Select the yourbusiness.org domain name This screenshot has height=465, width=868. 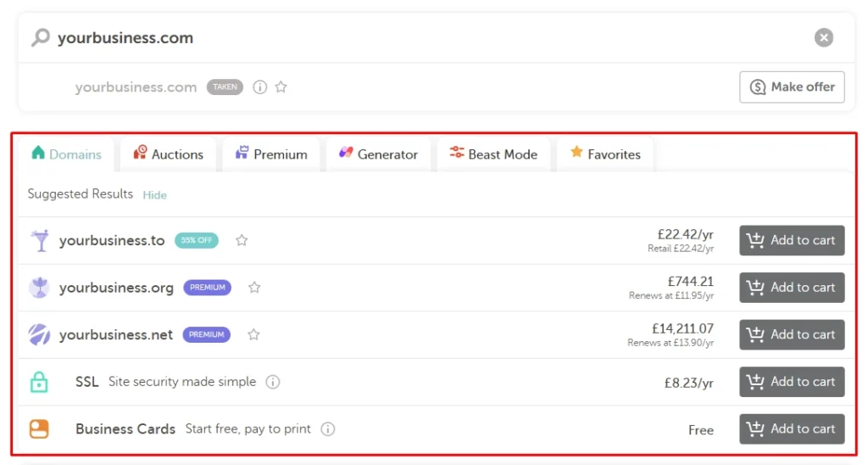(x=116, y=288)
